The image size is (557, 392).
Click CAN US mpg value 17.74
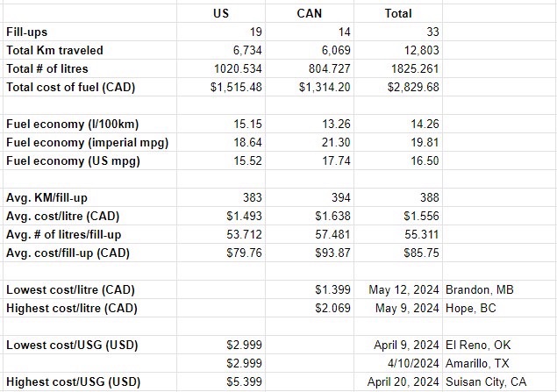(310, 160)
